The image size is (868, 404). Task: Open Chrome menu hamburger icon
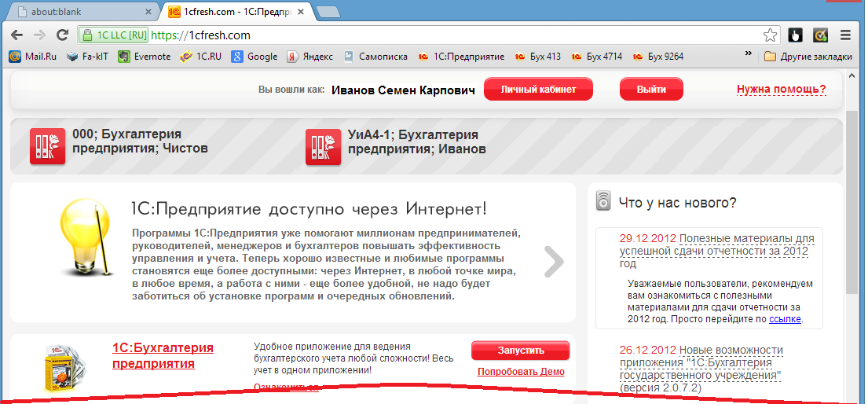pos(845,35)
